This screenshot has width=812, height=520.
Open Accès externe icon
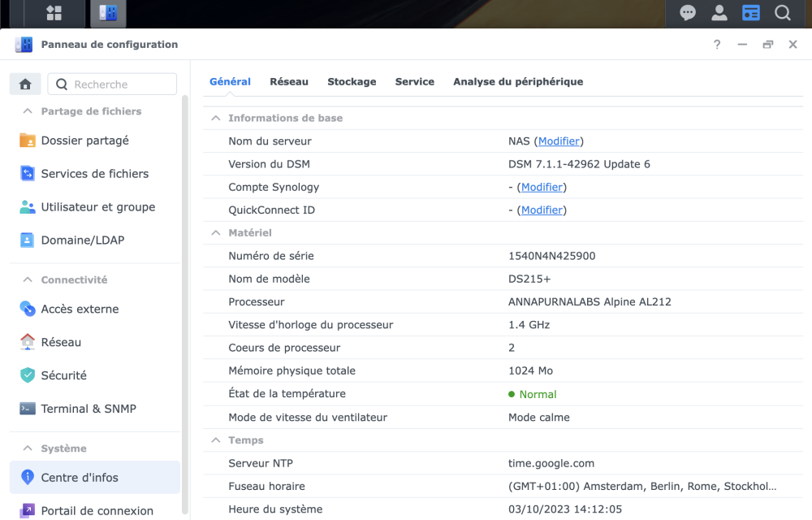[x=28, y=309]
